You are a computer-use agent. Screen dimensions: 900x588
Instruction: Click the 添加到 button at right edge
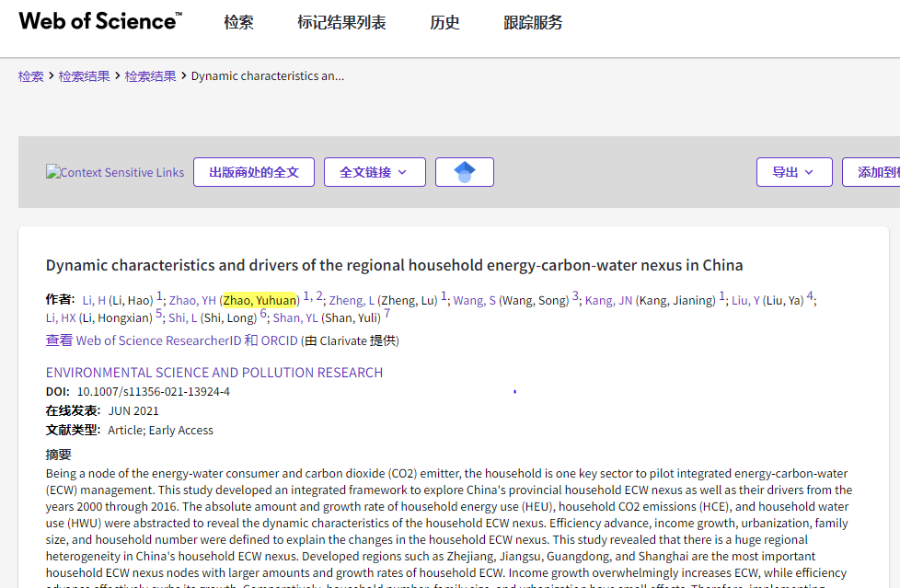pyautogui.click(x=874, y=172)
